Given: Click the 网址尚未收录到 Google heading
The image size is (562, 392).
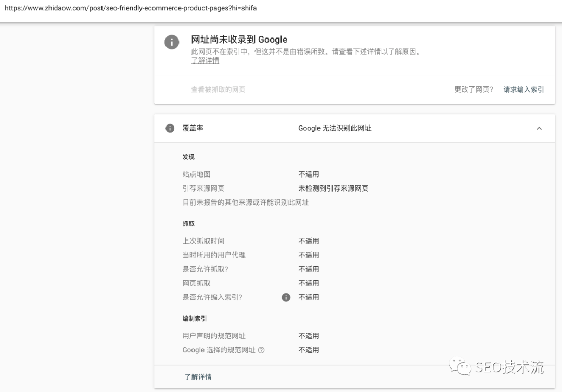Looking at the screenshot, I should tap(239, 40).
